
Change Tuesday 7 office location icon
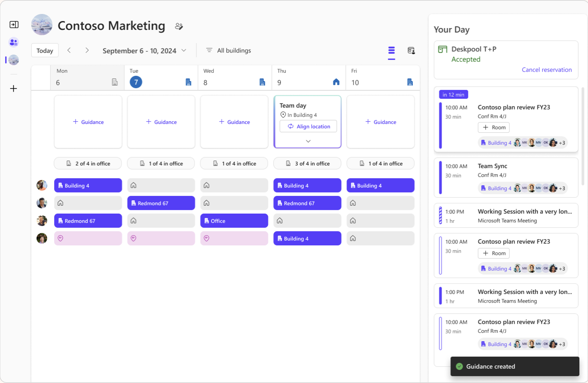pos(188,82)
